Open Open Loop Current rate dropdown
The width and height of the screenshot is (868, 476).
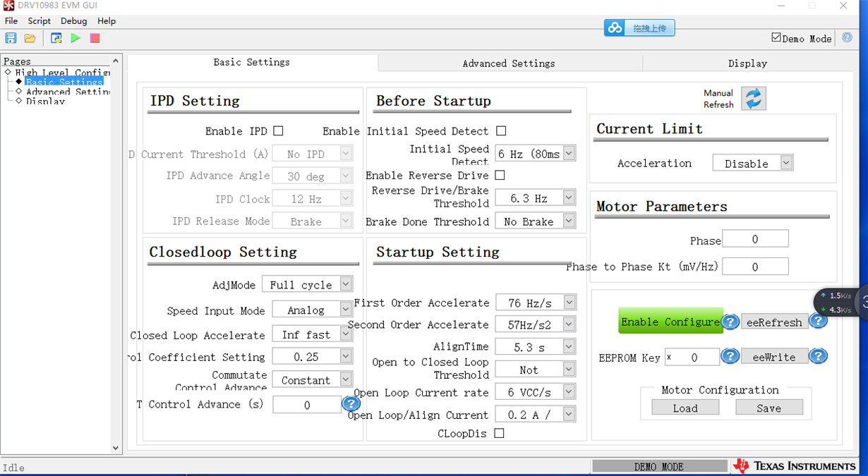click(x=536, y=392)
